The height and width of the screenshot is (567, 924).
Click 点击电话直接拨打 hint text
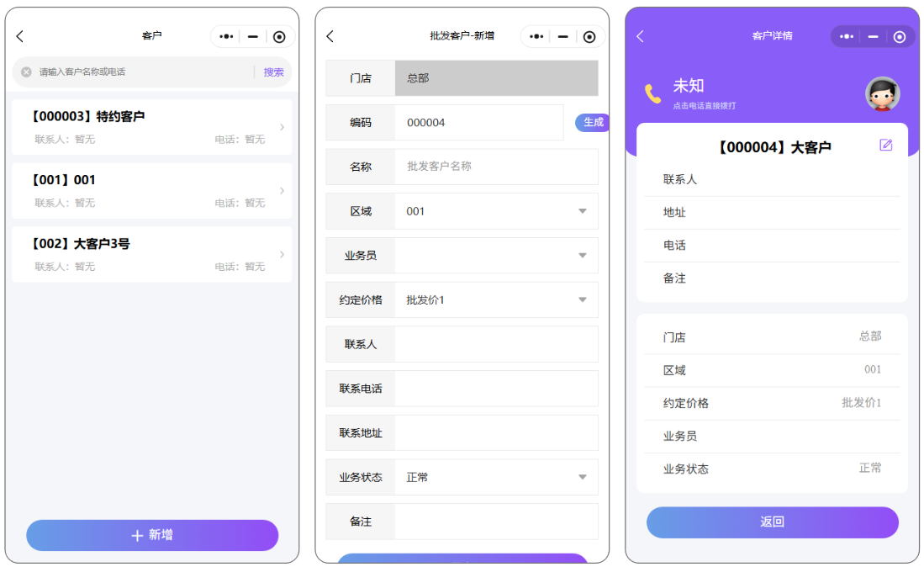[705, 105]
